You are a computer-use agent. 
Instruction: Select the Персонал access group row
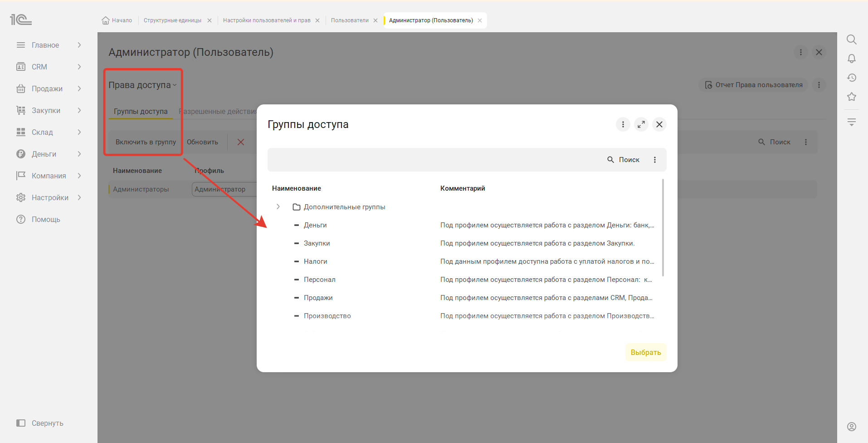pyautogui.click(x=465, y=280)
